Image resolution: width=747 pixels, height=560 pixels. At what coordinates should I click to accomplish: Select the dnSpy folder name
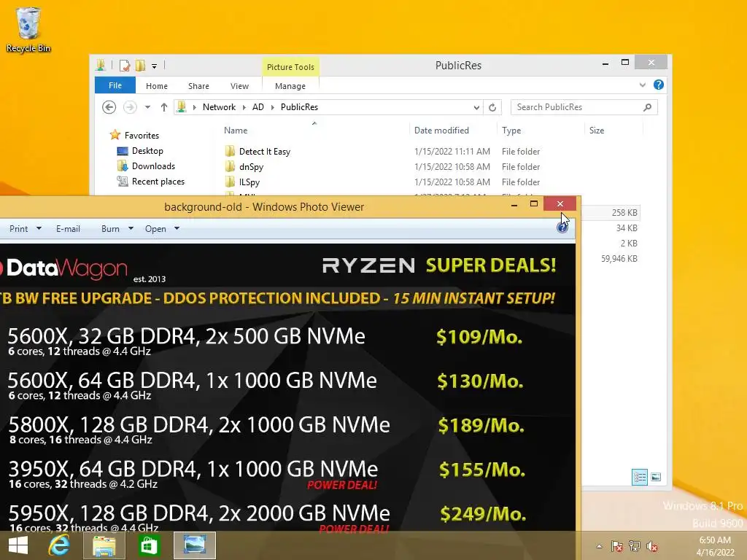coord(252,167)
